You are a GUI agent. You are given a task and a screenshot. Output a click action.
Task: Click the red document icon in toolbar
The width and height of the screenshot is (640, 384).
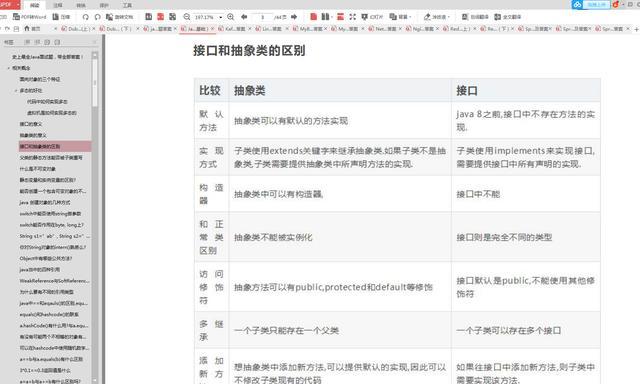coord(313,17)
